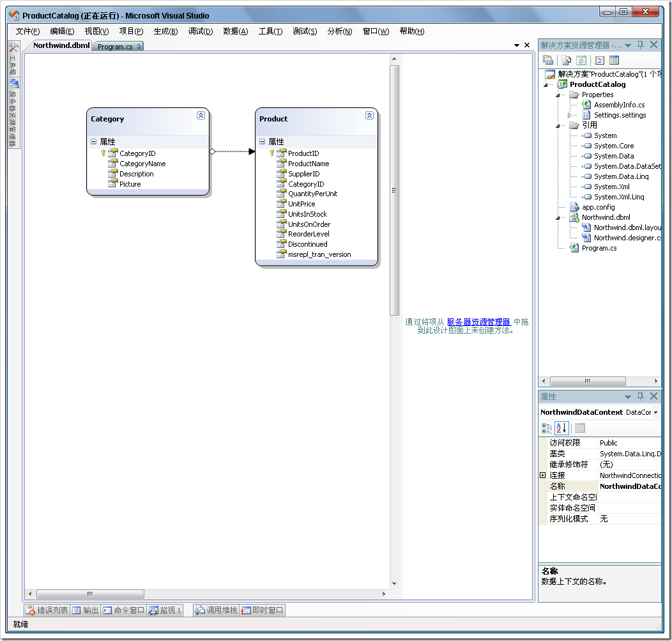Select System.Data.Linq reference

[621, 176]
